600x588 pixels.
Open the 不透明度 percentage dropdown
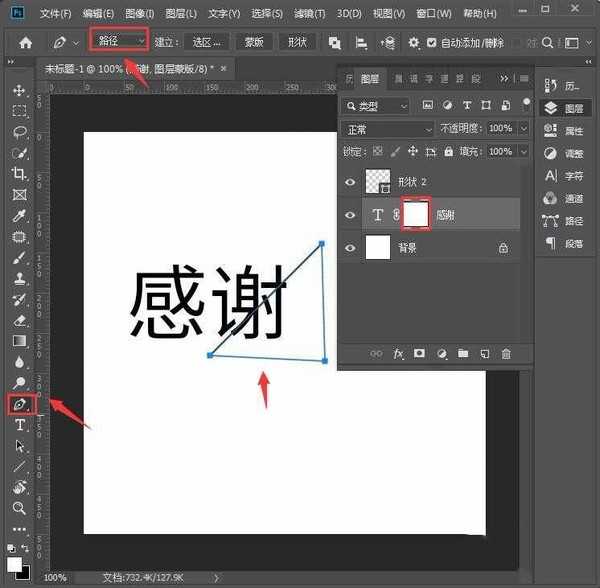pos(522,129)
